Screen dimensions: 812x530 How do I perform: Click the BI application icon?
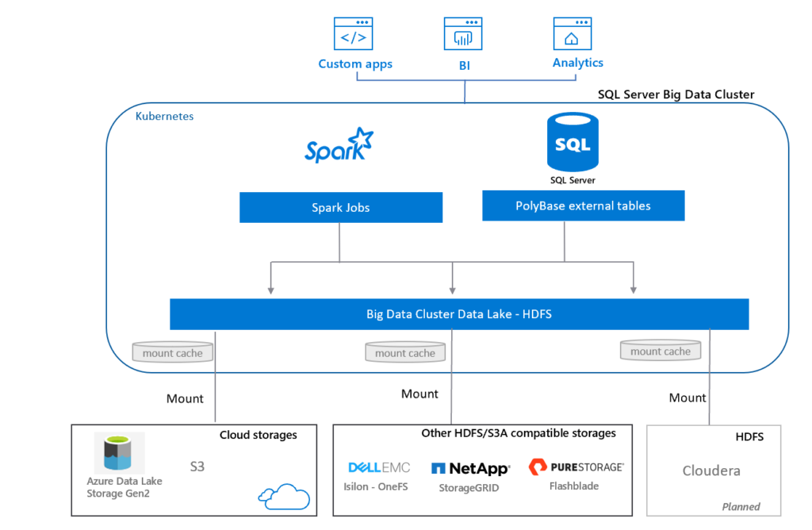[x=463, y=33]
